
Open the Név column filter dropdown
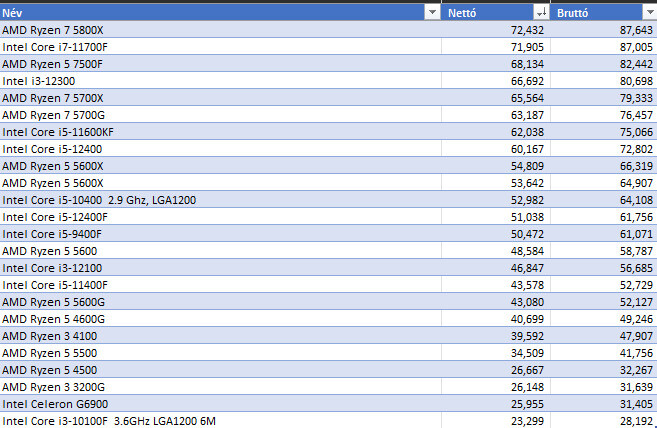point(432,13)
